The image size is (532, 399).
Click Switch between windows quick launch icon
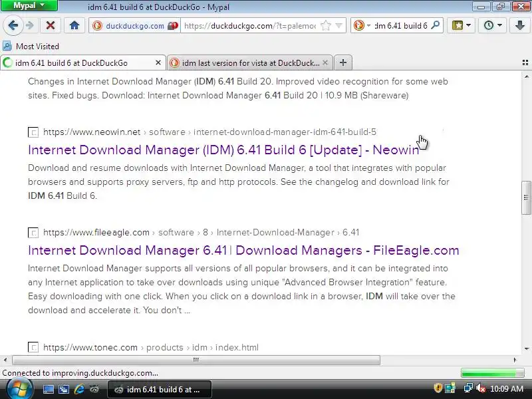63,390
